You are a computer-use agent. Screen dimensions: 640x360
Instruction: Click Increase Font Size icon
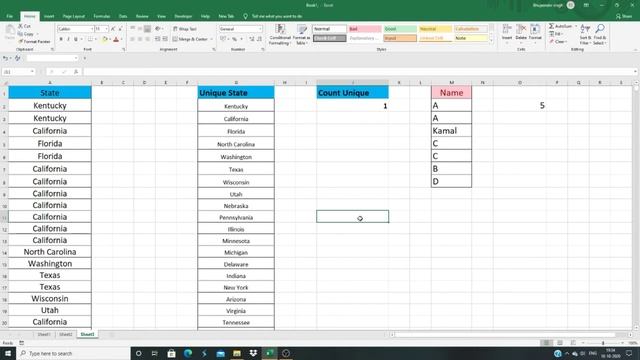[x=113, y=29]
